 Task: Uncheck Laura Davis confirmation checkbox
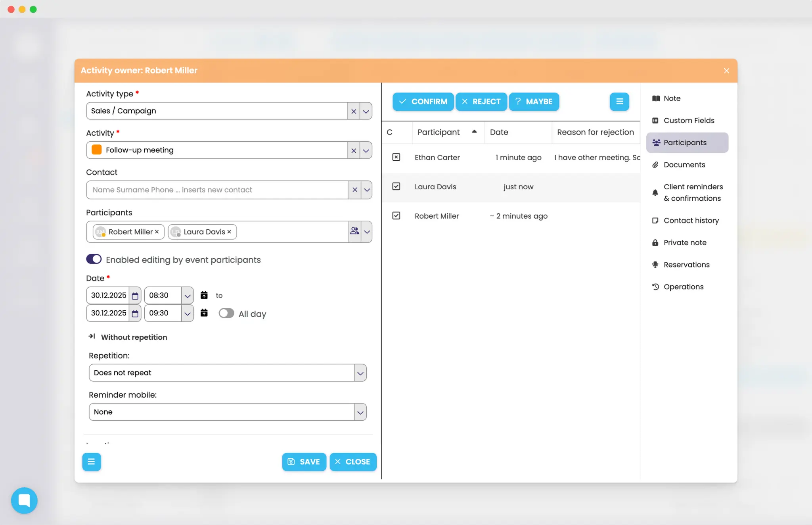tap(396, 186)
